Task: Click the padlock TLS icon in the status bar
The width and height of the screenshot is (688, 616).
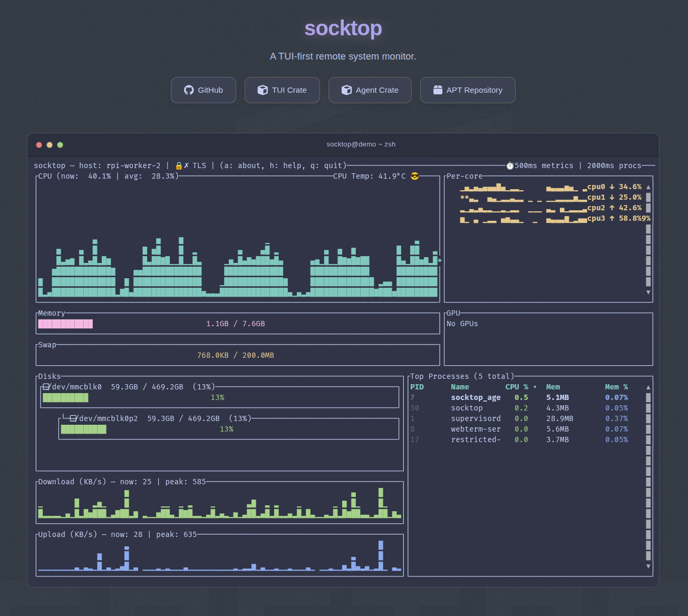Action: point(178,165)
